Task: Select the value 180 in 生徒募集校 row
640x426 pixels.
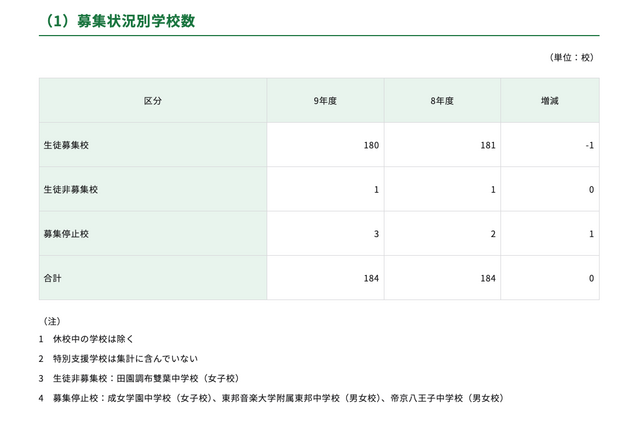Action: (x=371, y=145)
